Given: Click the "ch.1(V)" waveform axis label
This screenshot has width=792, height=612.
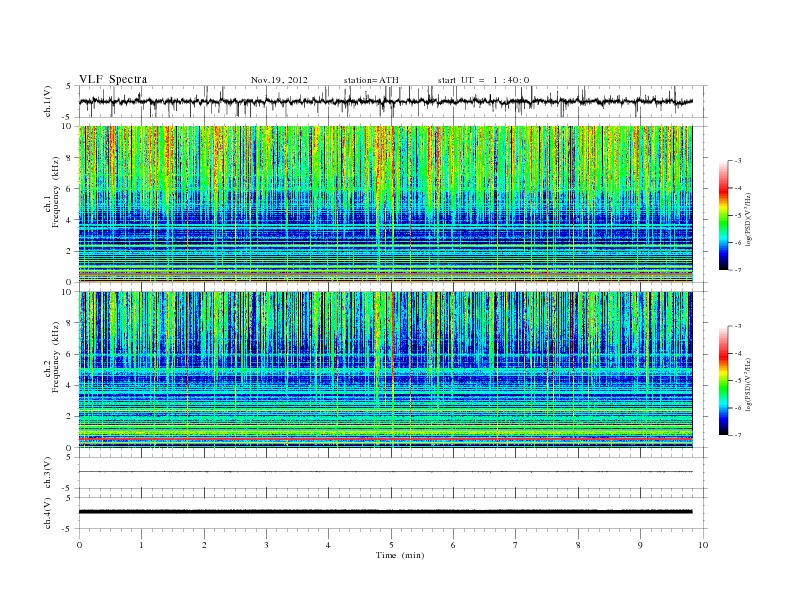Looking at the screenshot, I should [48, 101].
